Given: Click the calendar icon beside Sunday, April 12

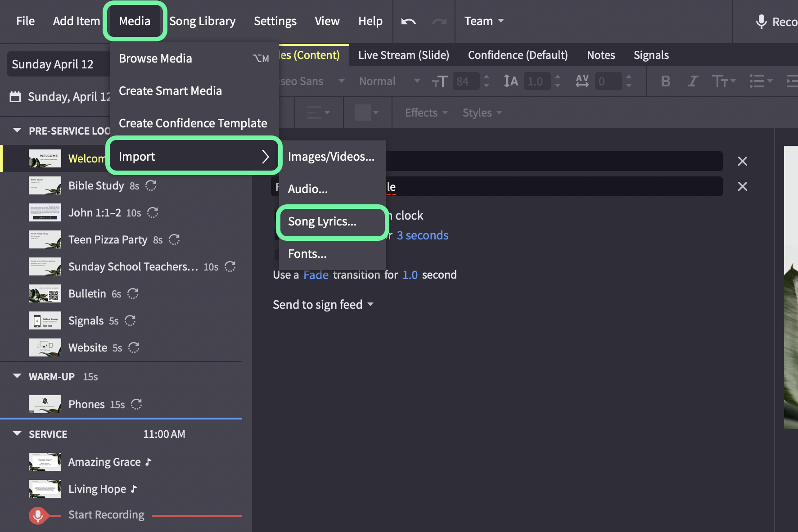Looking at the screenshot, I should tap(15, 97).
